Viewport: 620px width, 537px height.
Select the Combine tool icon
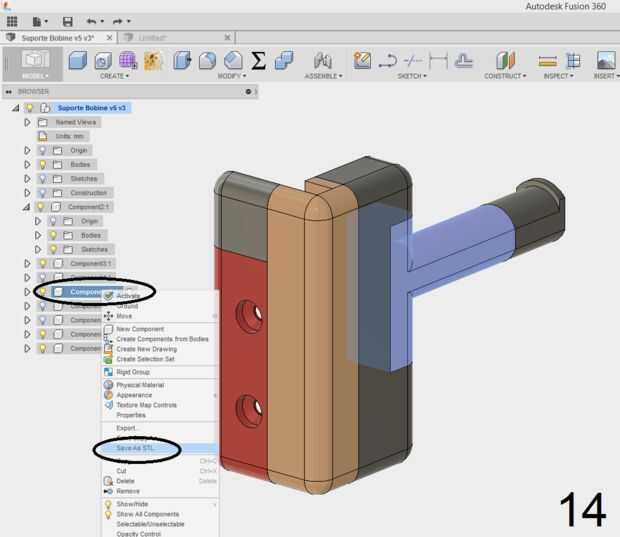point(284,60)
